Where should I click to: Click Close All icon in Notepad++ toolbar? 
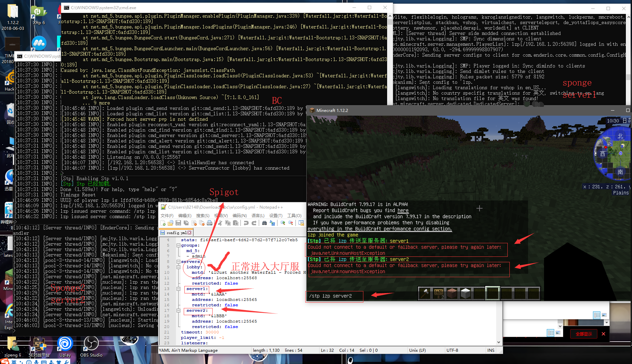[202, 223]
